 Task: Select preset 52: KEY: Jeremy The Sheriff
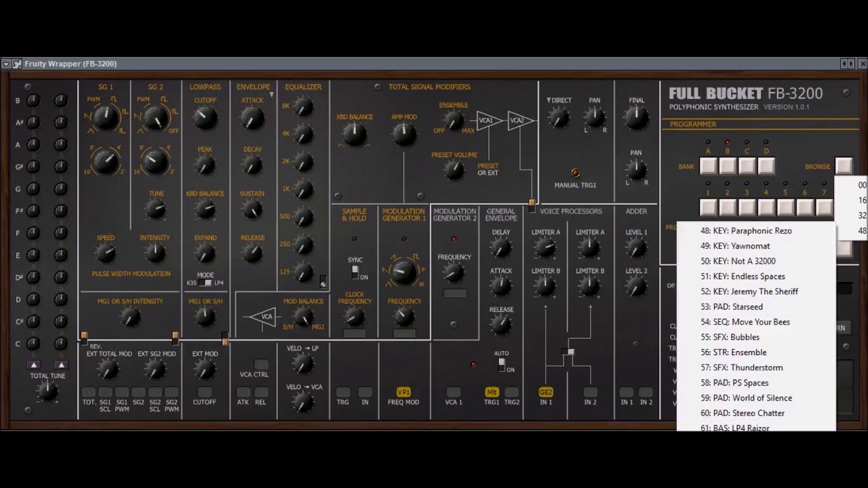pos(756,291)
